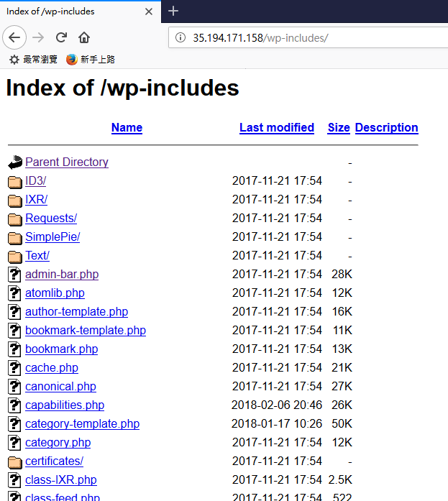This screenshot has height=501, width=448.
Task: Open category-template.php file link
Action: (x=83, y=423)
